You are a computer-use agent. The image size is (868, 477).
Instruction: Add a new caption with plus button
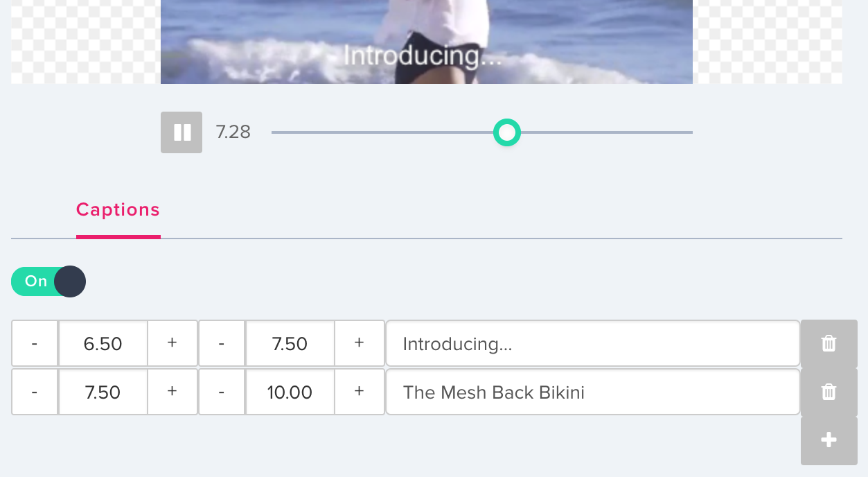[829, 440]
